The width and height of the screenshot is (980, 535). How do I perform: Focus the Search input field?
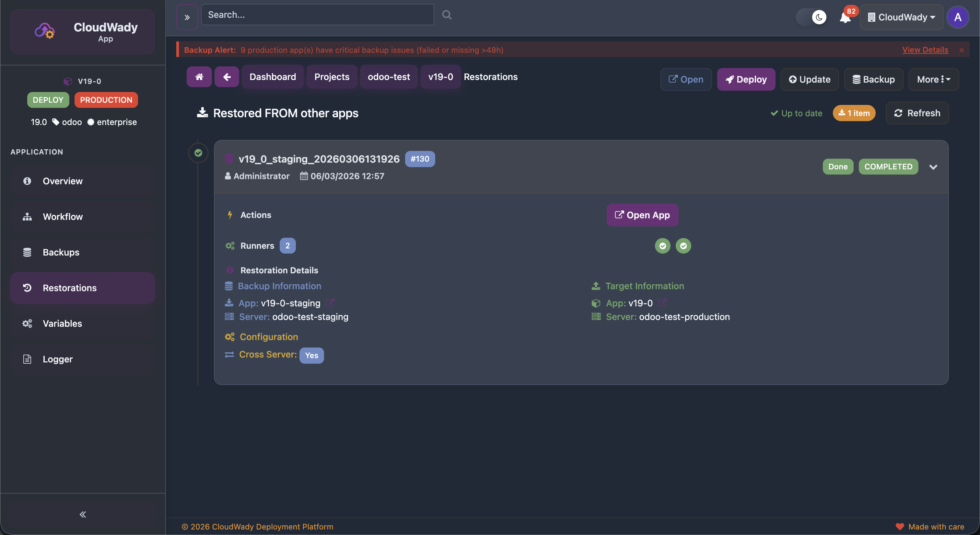[x=317, y=15]
